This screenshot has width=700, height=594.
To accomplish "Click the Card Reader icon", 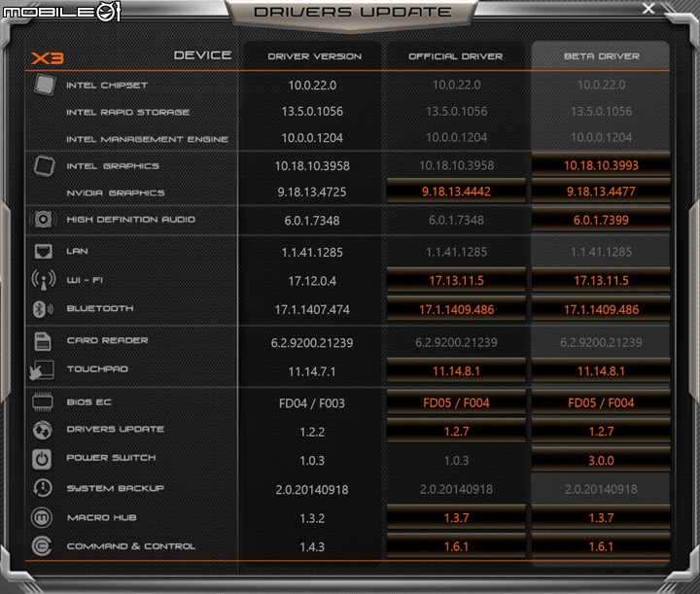I will [x=43, y=341].
